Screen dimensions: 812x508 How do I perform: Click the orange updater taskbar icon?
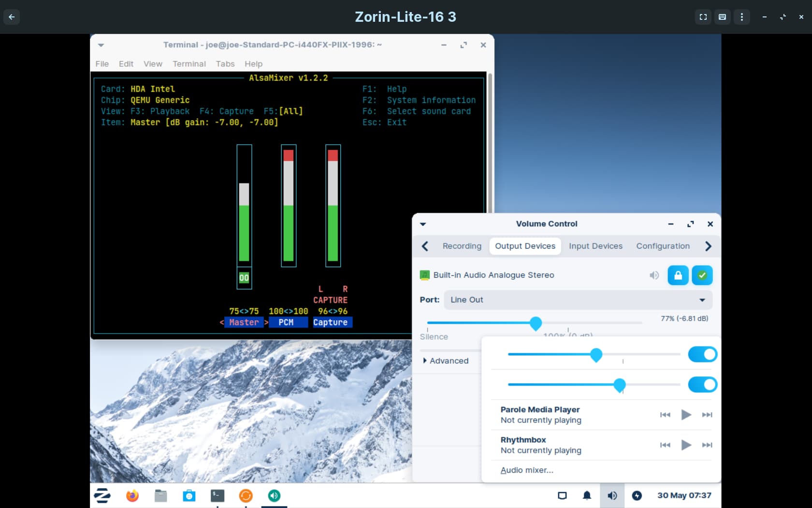pos(246,495)
